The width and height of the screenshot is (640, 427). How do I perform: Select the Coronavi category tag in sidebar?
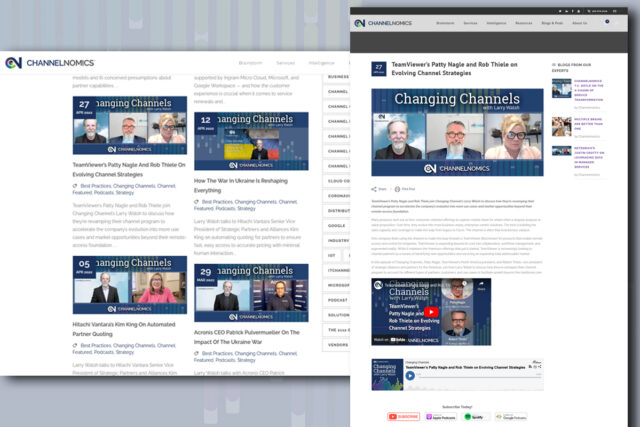click(x=337, y=196)
